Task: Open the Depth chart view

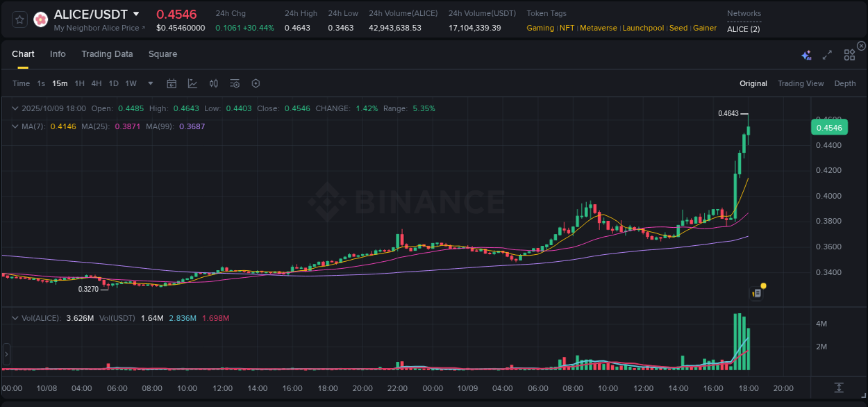Action: [845, 83]
